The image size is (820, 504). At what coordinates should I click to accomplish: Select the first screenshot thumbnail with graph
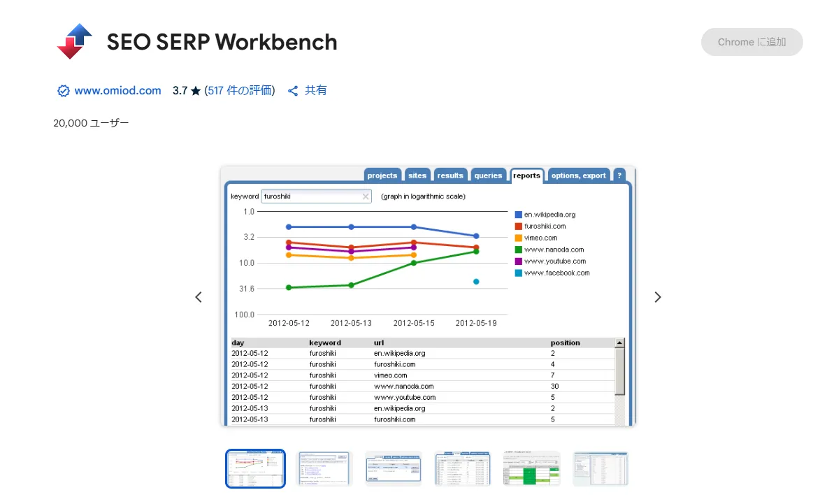pos(256,468)
